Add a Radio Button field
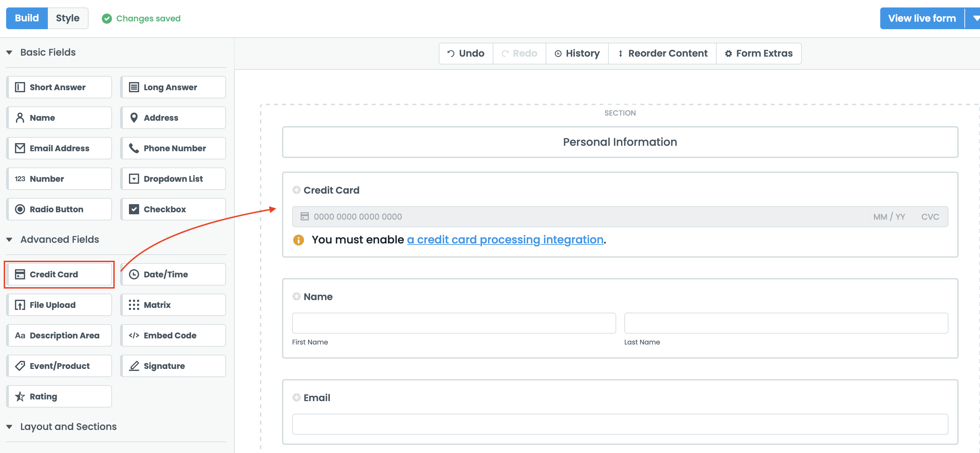 (x=59, y=209)
